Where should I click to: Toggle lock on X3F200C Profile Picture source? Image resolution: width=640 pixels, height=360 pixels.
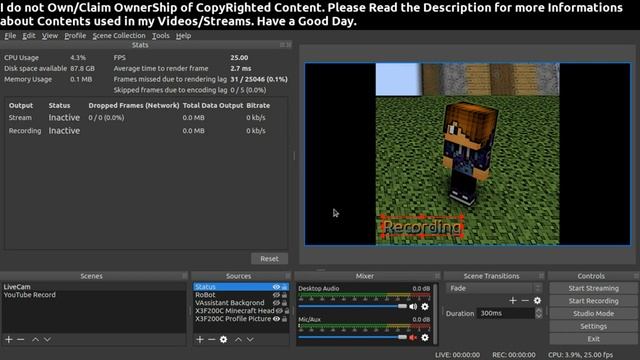tap(284, 319)
